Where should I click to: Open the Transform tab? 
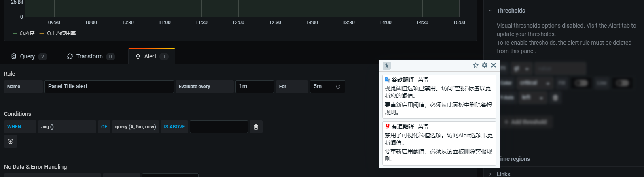click(89, 56)
